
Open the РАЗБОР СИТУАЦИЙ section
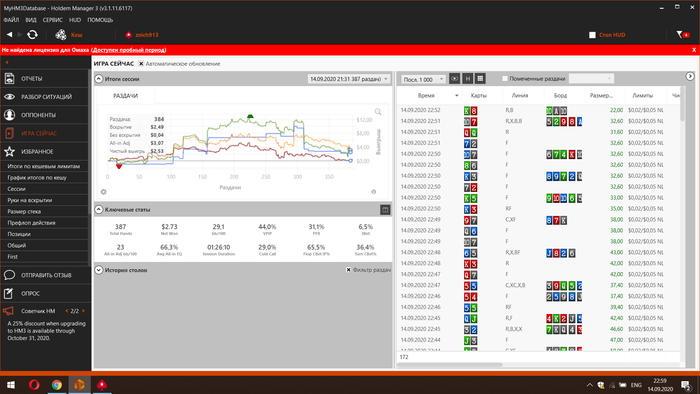click(45, 97)
